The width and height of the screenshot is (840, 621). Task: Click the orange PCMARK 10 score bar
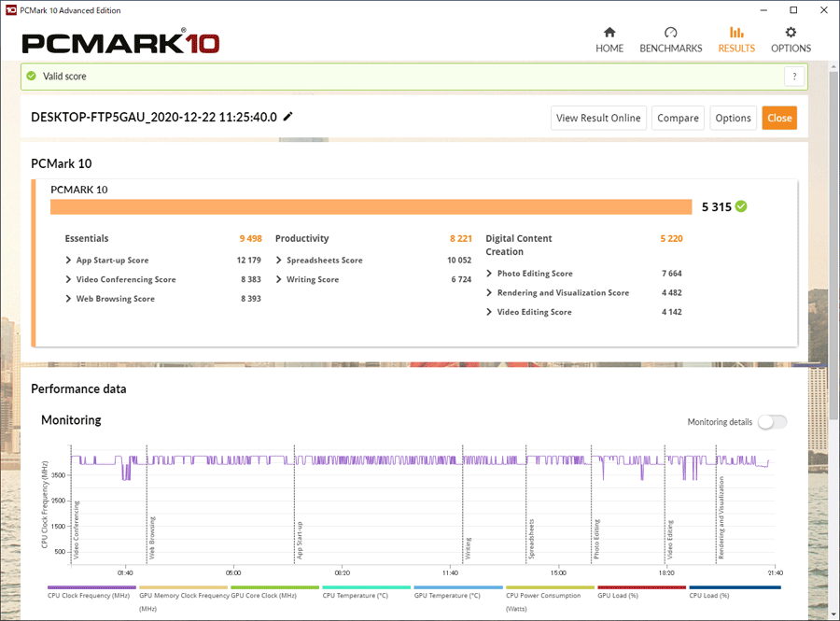(x=371, y=206)
